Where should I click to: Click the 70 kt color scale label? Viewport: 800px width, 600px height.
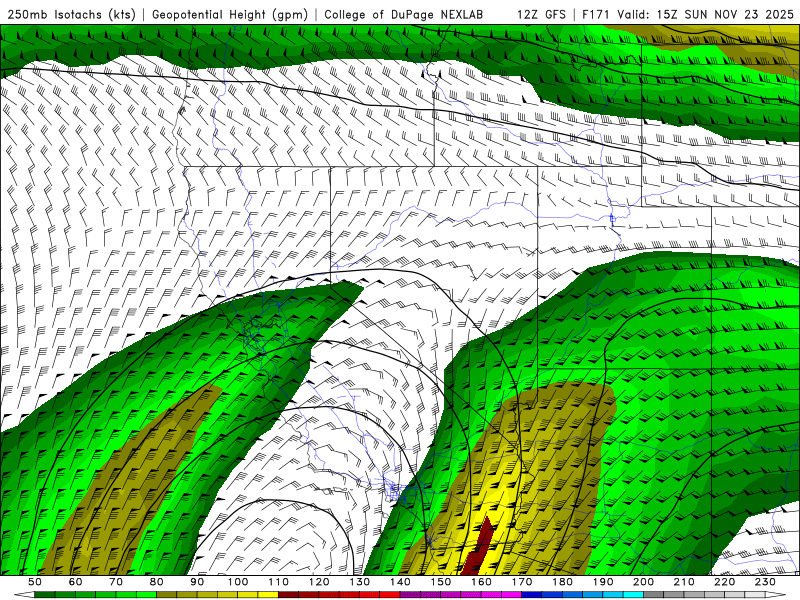click(116, 582)
